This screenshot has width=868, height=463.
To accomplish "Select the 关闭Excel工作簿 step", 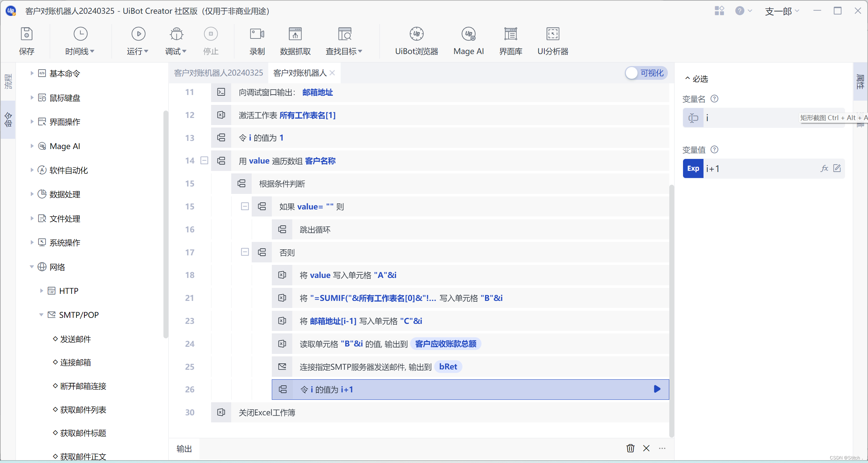I will click(x=440, y=412).
